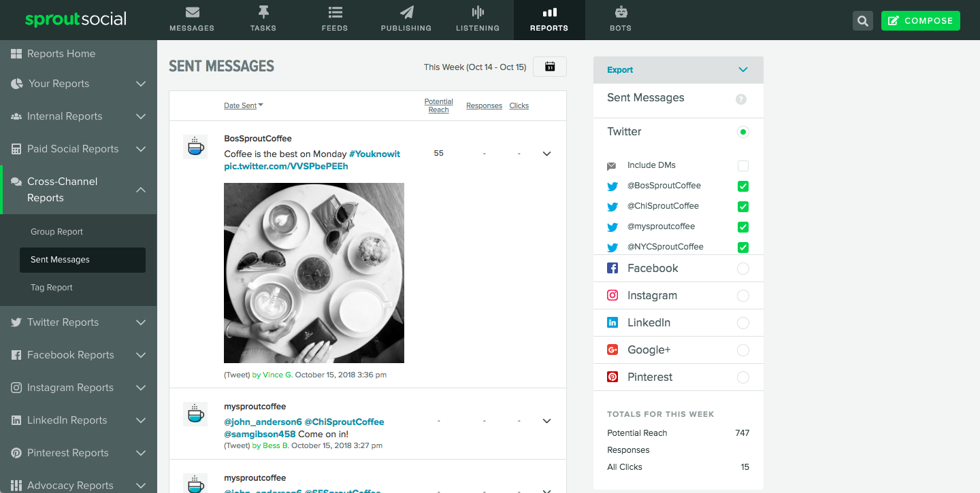The image size is (980, 493).
Task: Expand the Facebook Reports section
Action: click(x=141, y=355)
